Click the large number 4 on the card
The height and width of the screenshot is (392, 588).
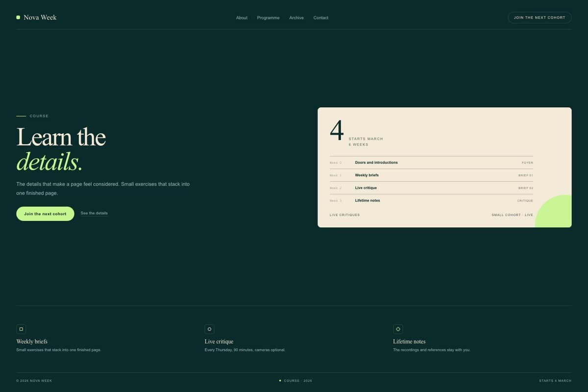337,131
